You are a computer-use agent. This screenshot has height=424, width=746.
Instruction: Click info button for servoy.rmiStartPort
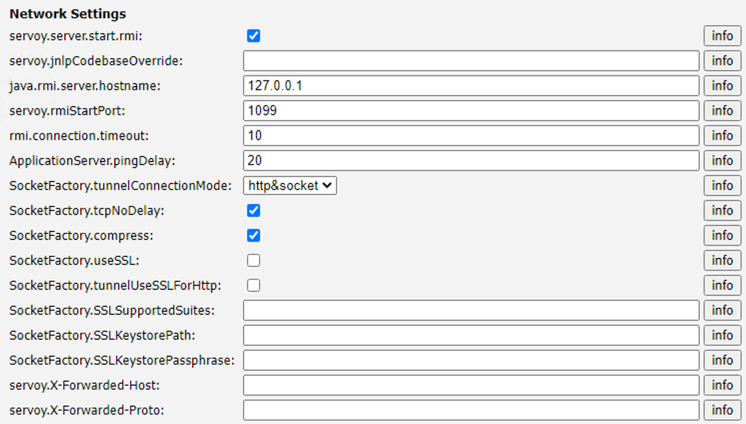tap(722, 111)
